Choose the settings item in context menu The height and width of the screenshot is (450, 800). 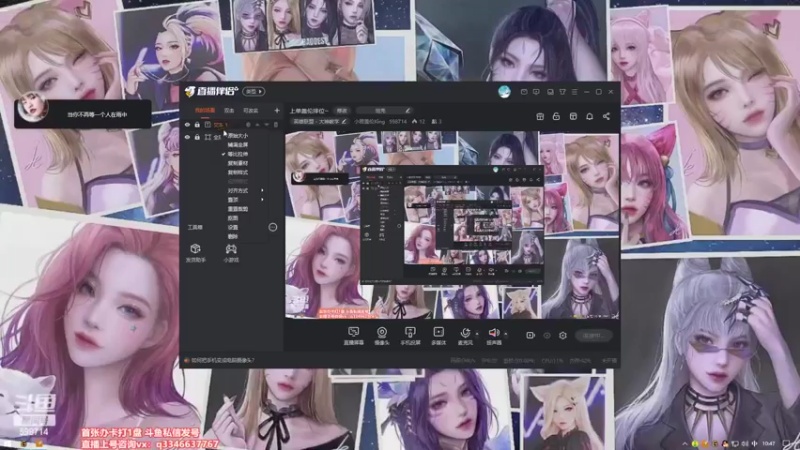233,227
